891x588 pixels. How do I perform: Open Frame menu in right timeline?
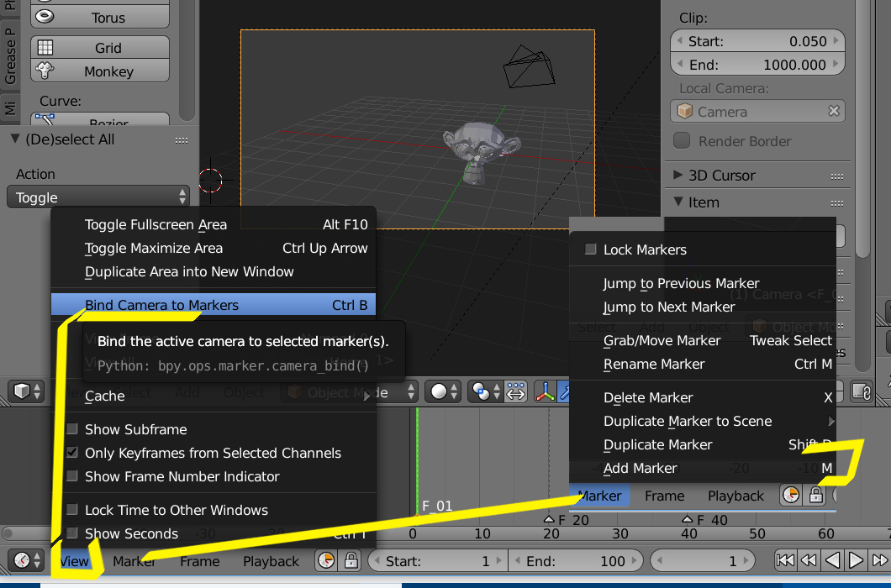[x=664, y=496]
